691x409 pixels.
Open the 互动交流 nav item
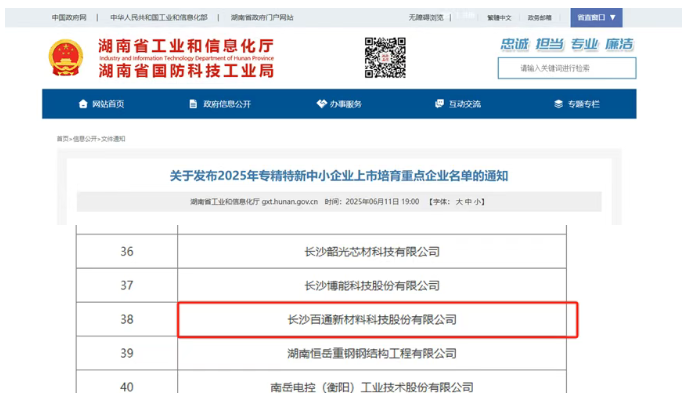click(464, 104)
